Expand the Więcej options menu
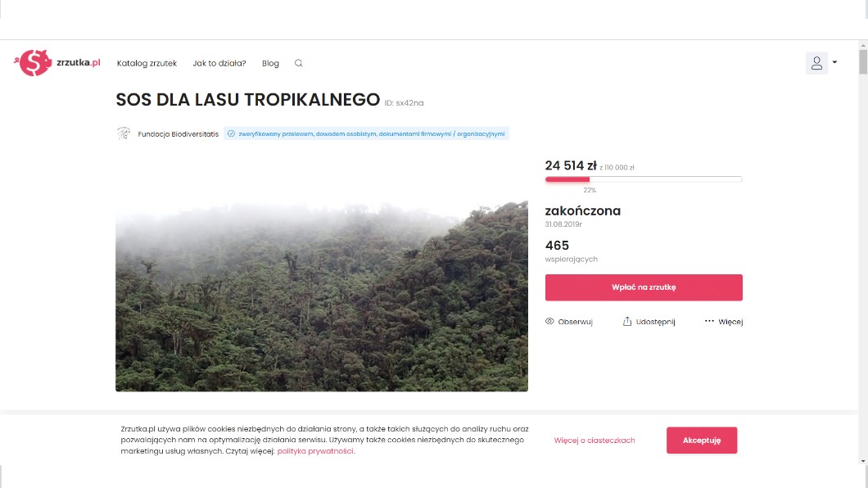 pyautogui.click(x=730, y=322)
